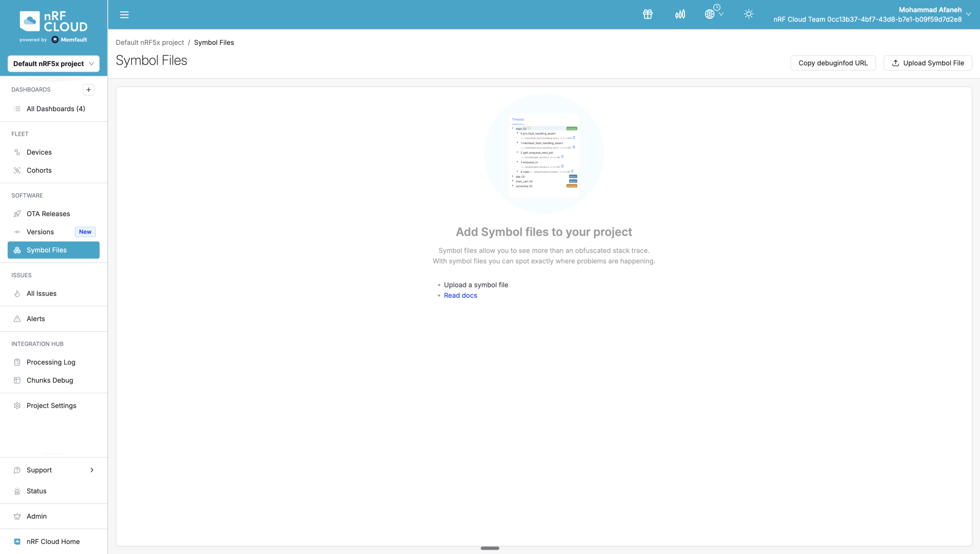Open OTA Releases rocket item

pyautogui.click(x=48, y=214)
